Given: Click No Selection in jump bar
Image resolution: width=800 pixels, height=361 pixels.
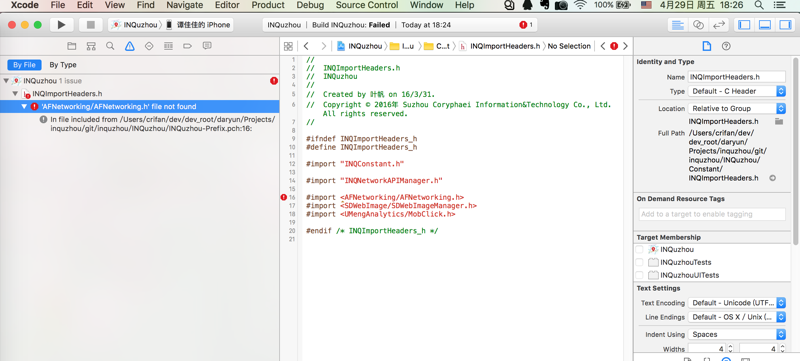Looking at the screenshot, I should coord(569,46).
